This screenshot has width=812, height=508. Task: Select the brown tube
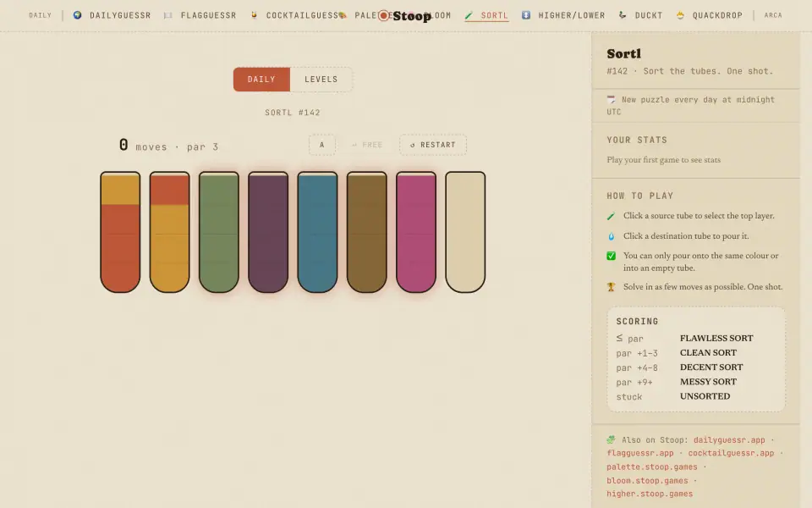[x=366, y=232]
